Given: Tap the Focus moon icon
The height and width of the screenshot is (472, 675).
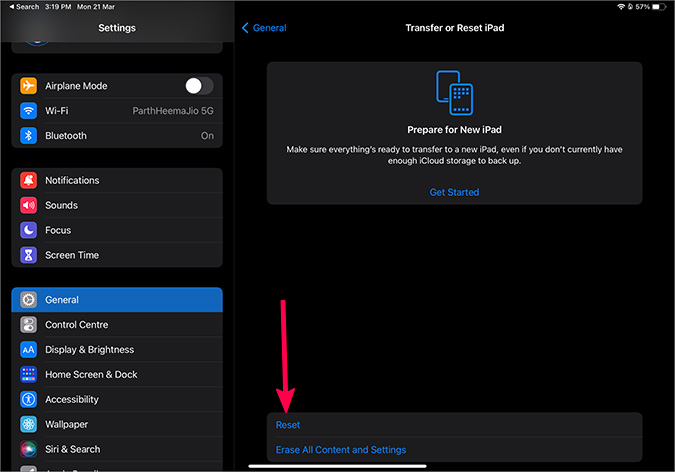Looking at the screenshot, I should click(x=28, y=230).
